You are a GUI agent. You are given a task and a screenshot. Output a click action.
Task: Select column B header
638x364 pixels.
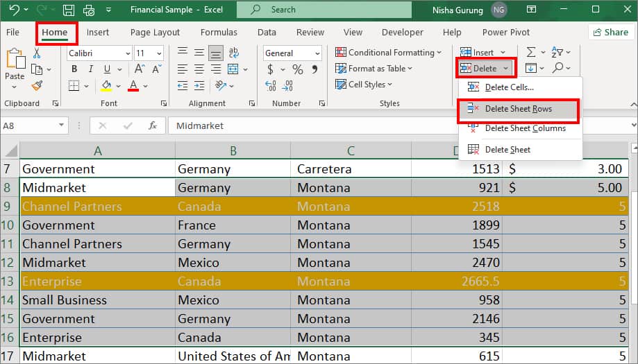[233, 150]
